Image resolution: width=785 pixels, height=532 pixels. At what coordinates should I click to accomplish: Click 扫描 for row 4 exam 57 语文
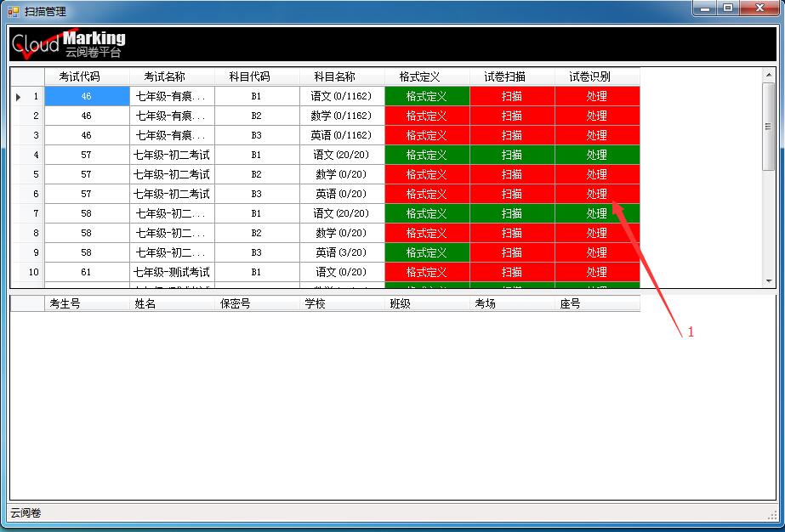513,155
